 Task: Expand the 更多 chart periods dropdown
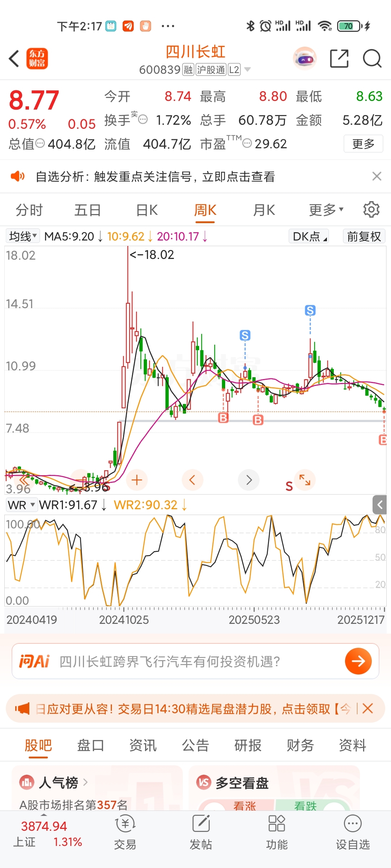326,210
